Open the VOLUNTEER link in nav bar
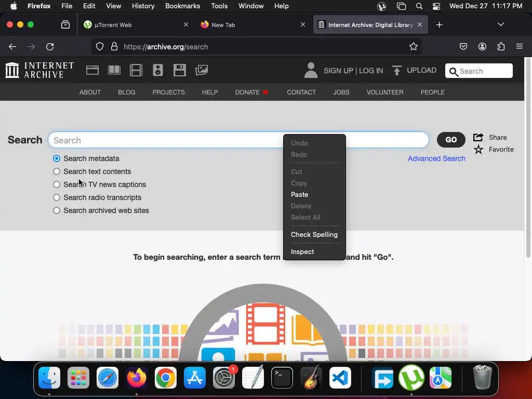The image size is (532, 399). (x=385, y=92)
